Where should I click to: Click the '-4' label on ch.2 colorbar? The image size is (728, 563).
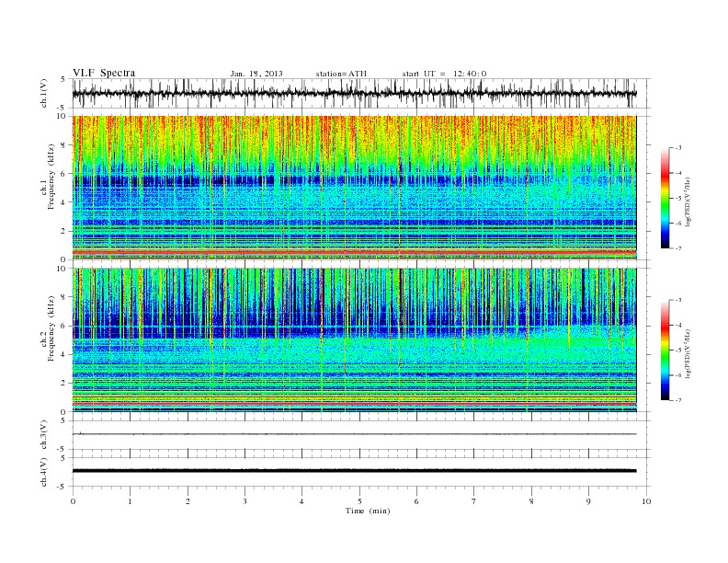pyautogui.click(x=677, y=325)
